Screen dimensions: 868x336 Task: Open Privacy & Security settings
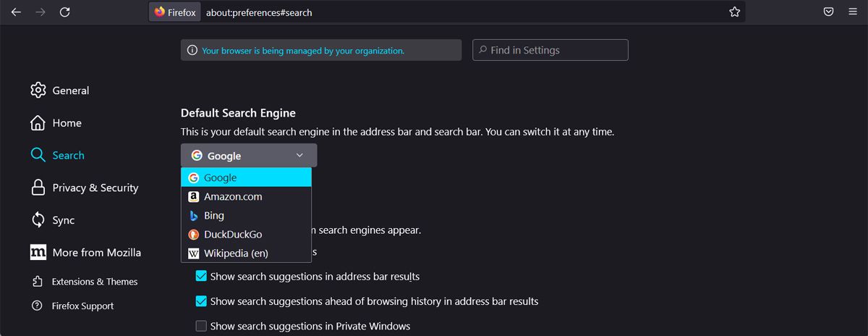[x=95, y=188]
